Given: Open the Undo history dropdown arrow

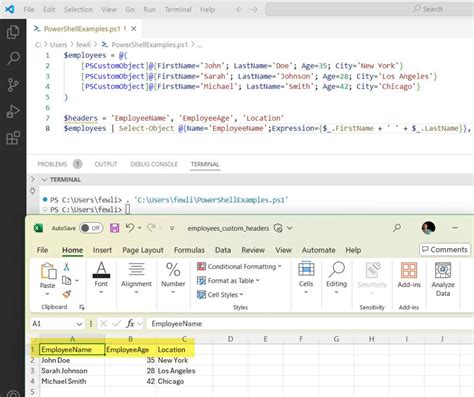Looking at the screenshot, I should point(139,228).
